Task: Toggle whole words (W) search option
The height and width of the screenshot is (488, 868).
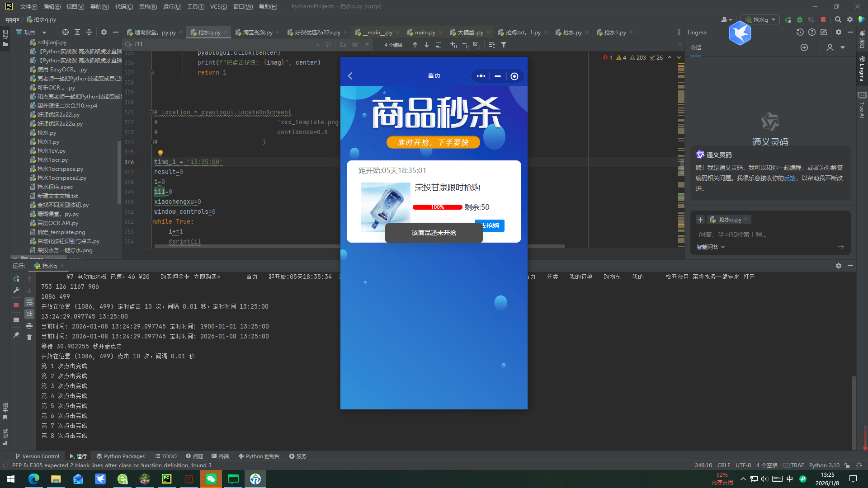Action: 355,45
